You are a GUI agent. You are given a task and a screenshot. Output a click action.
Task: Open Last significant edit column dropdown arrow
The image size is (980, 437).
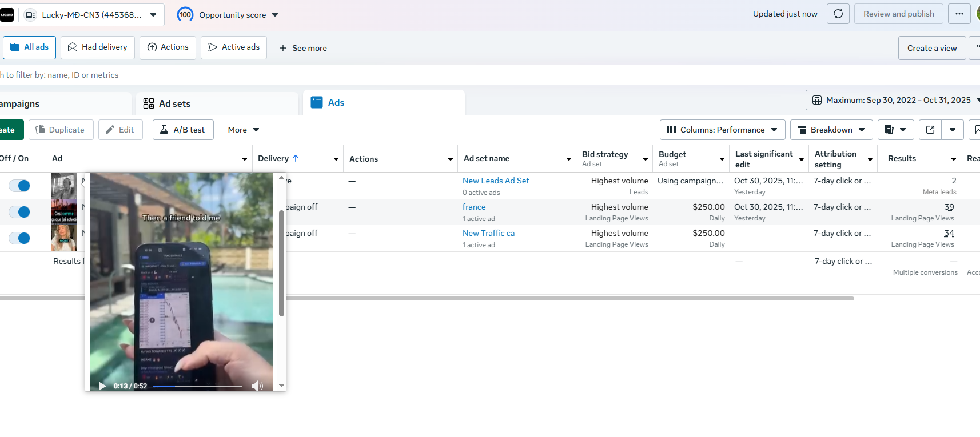802,159
